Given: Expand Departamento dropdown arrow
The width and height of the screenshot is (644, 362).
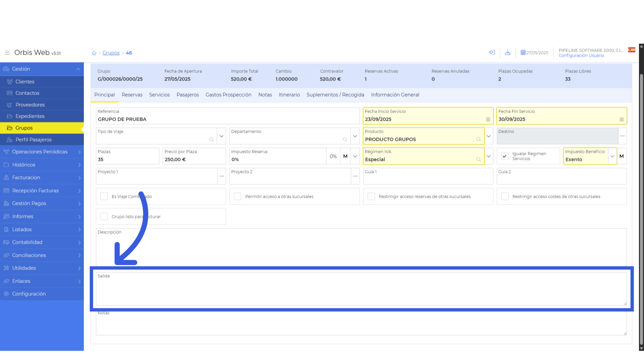Looking at the screenshot, I should point(355,136).
